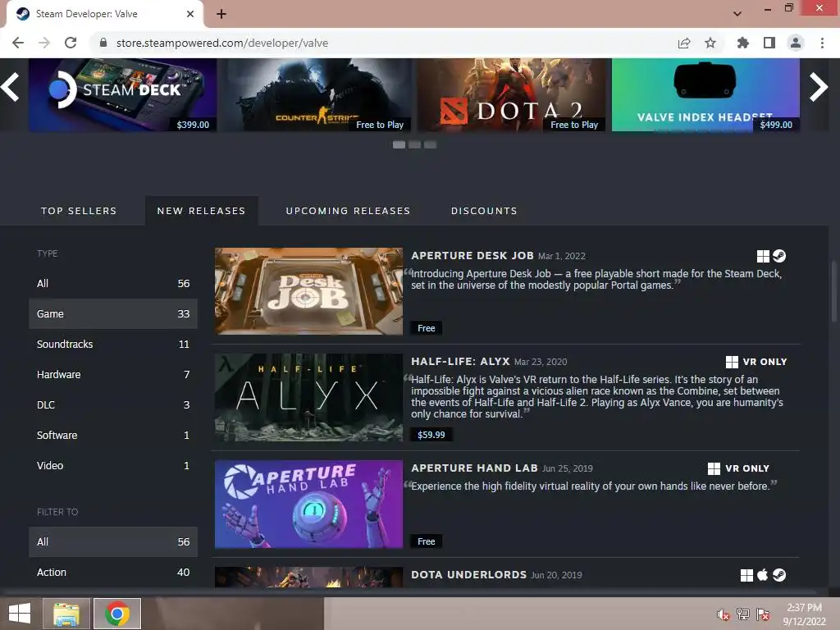The height and width of the screenshot is (630, 840).
Task: Bookmark this page with star icon
Action: click(710, 43)
